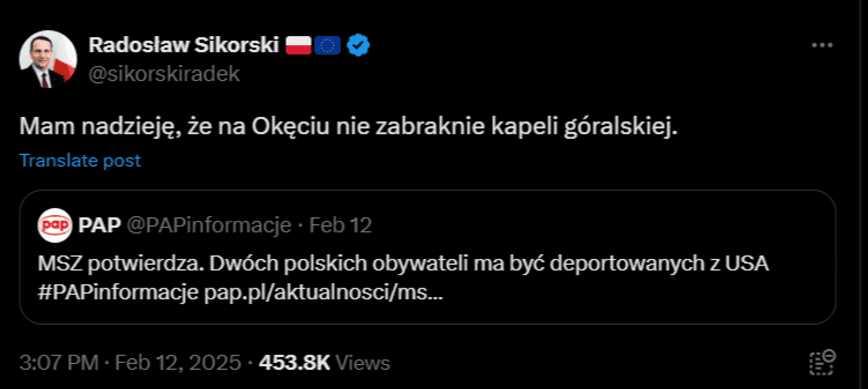Click the main post text about Okęciu
This screenshot has width=868, height=389.
coord(348,126)
